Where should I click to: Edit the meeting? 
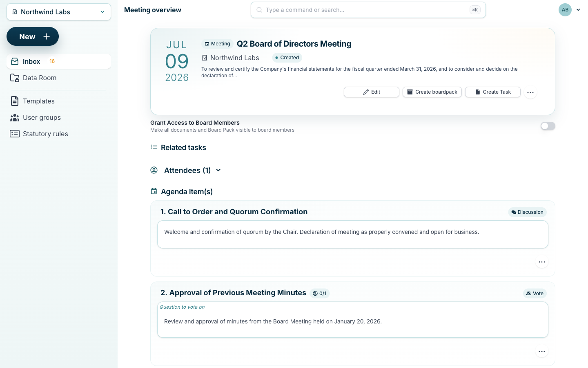[x=372, y=92]
